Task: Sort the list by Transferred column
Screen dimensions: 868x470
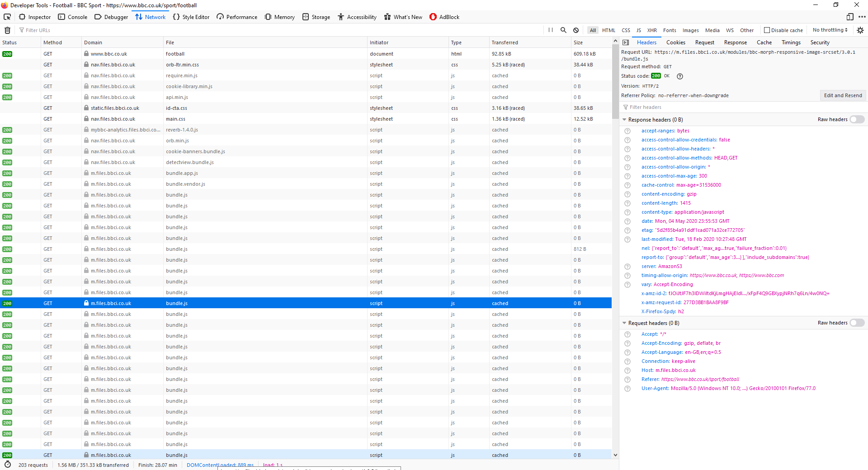Action: pos(530,42)
